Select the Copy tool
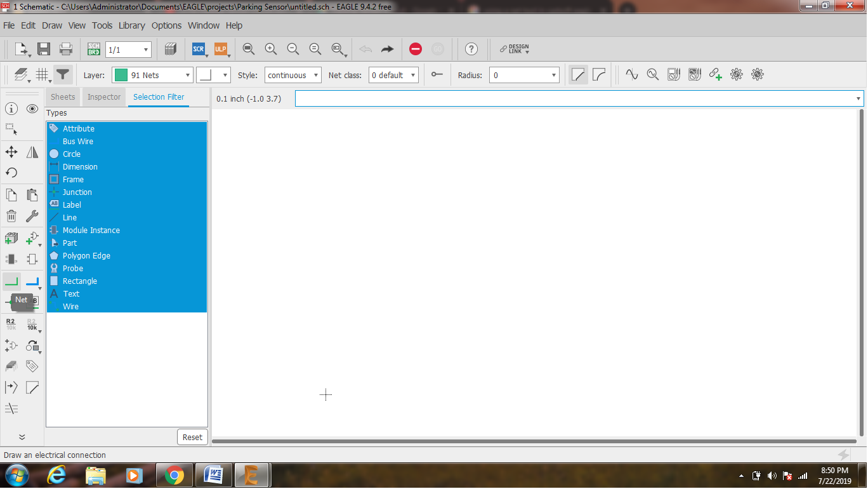The width and height of the screenshot is (868, 489). 11,196
